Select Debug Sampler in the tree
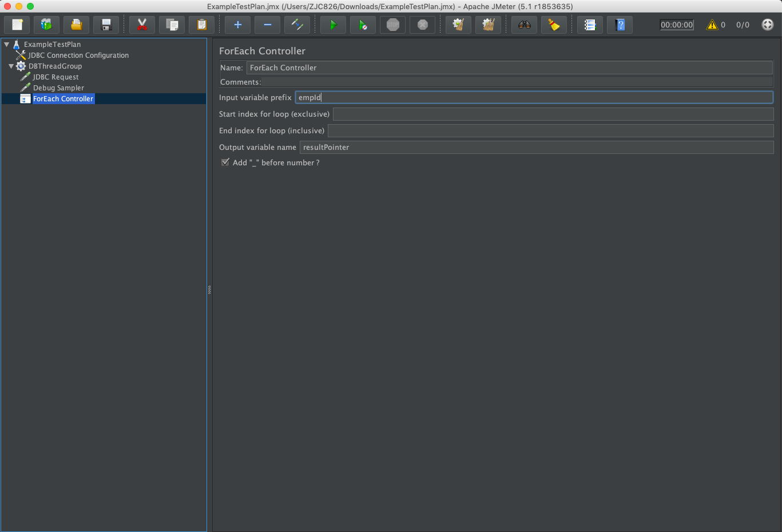 coord(58,88)
